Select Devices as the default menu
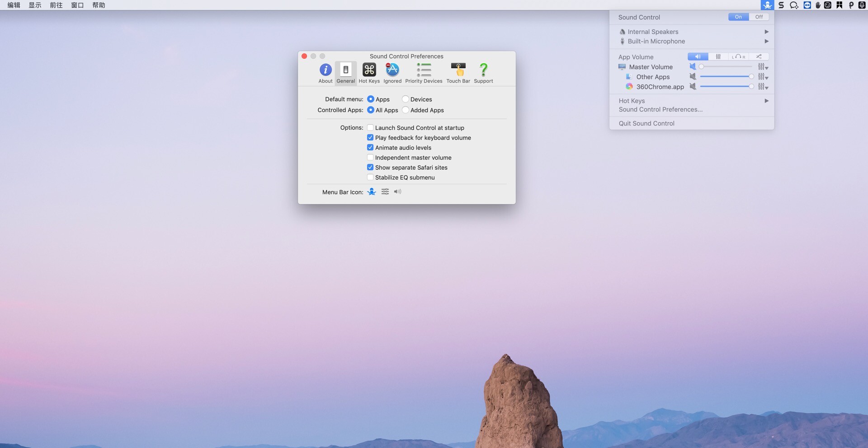868x448 pixels. pos(406,99)
